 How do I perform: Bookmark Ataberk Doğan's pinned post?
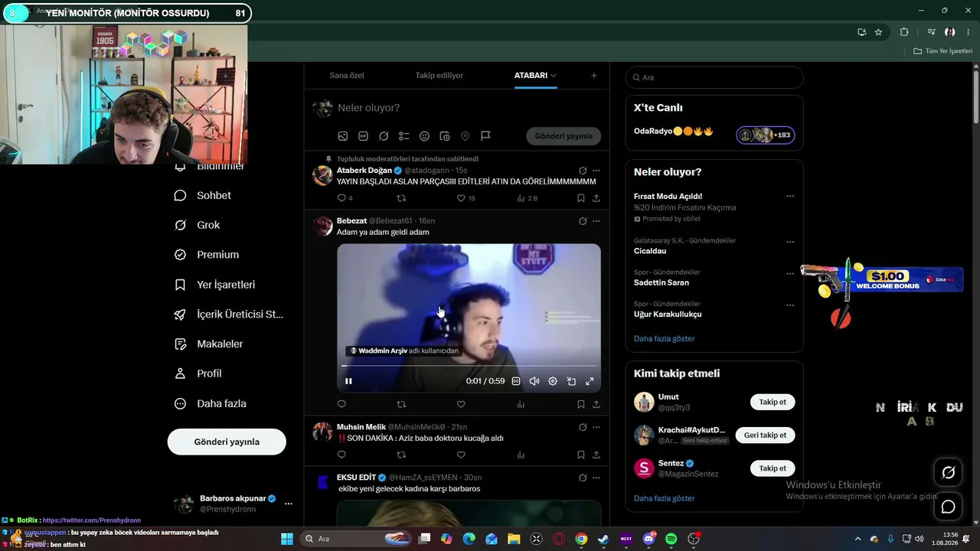click(581, 198)
